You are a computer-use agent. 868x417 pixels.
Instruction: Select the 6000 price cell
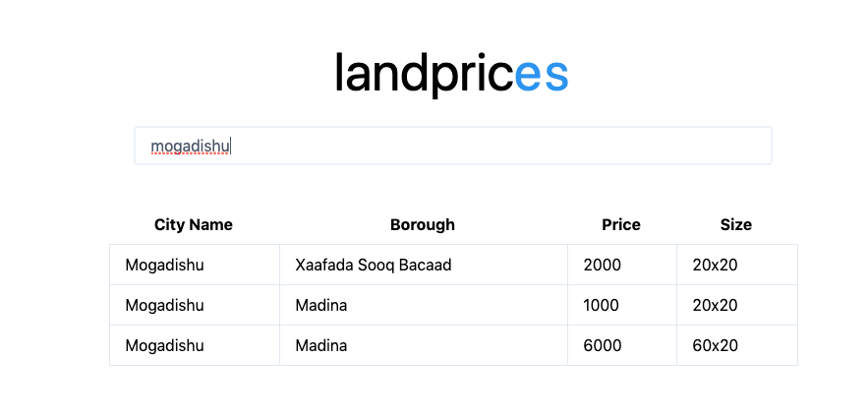tap(602, 345)
